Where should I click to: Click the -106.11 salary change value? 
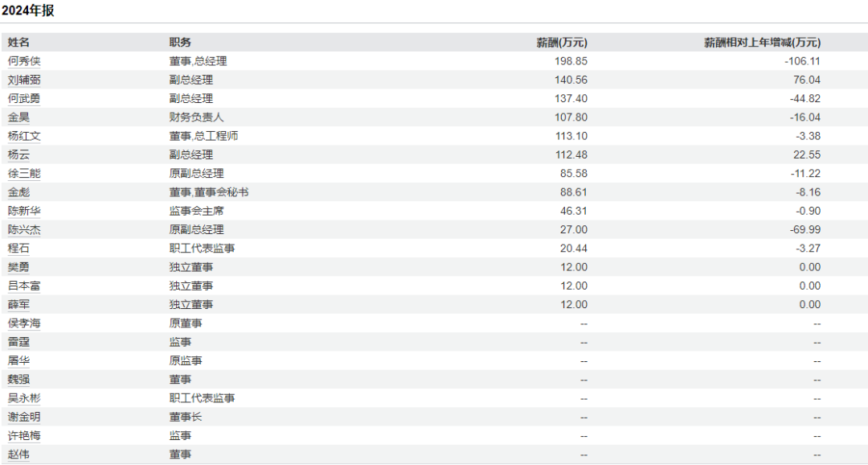(801, 61)
